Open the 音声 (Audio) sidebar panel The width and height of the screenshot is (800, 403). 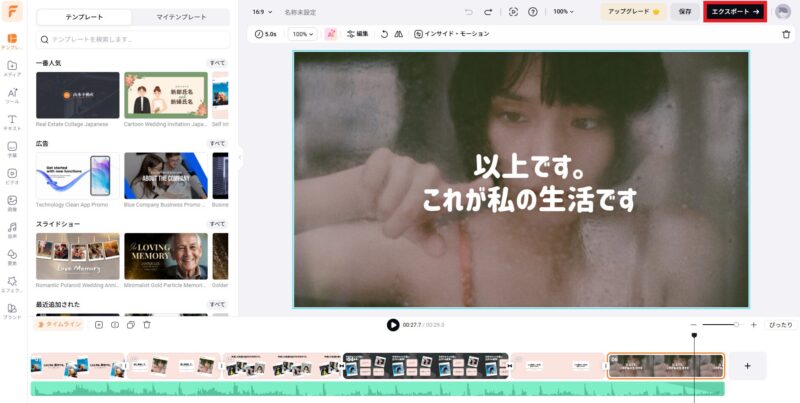pyautogui.click(x=12, y=231)
